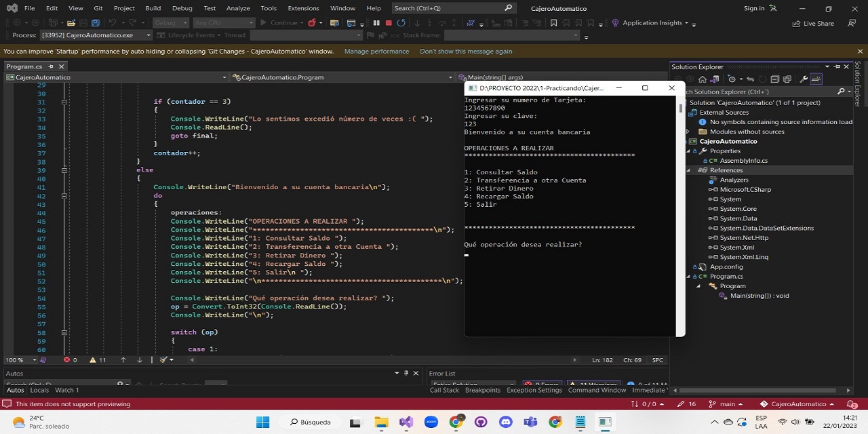This screenshot has height=434, width=868.
Task: Collapse All in Solution Explorer toolbar
Action: coord(775,79)
